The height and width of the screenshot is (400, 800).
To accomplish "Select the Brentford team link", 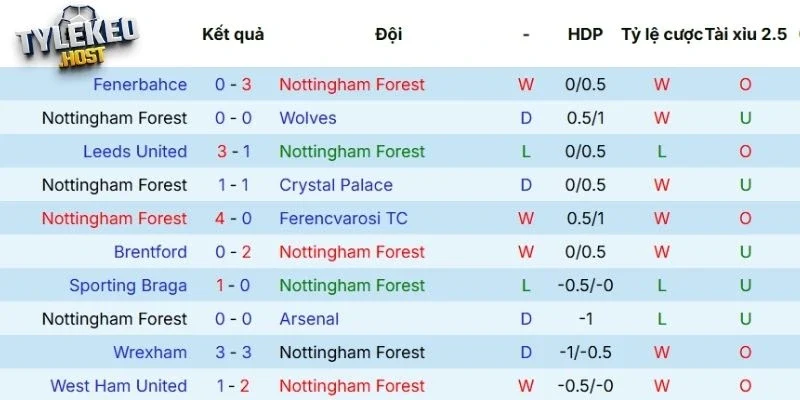I will click(150, 252).
